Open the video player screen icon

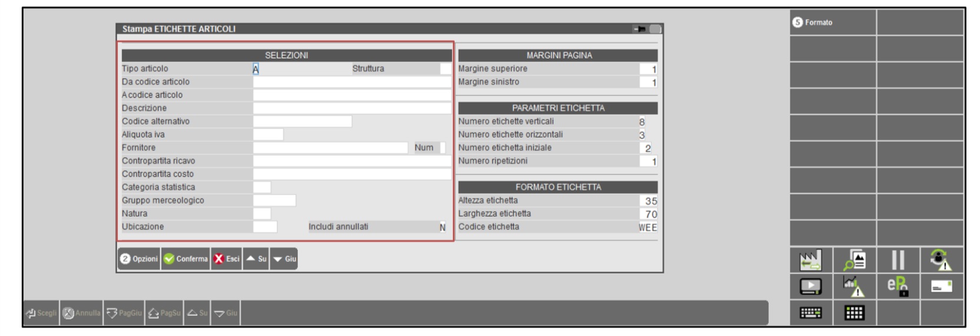810,286
